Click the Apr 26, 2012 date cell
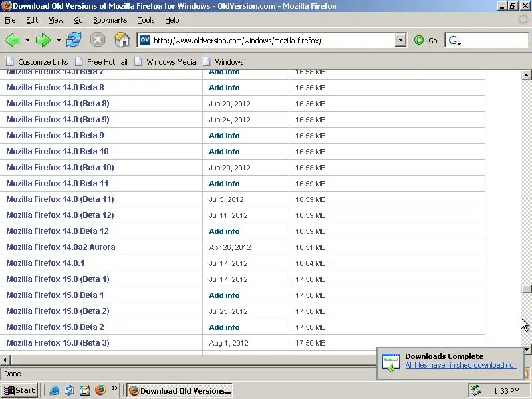The width and height of the screenshot is (532, 399). (x=230, y=247)
